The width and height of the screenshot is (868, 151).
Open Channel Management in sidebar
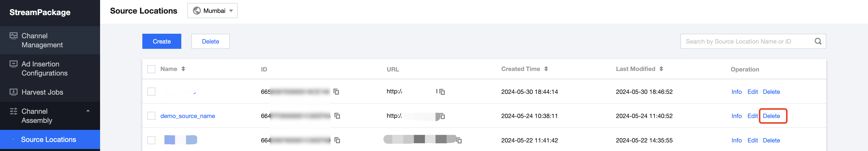pos(42,41)
